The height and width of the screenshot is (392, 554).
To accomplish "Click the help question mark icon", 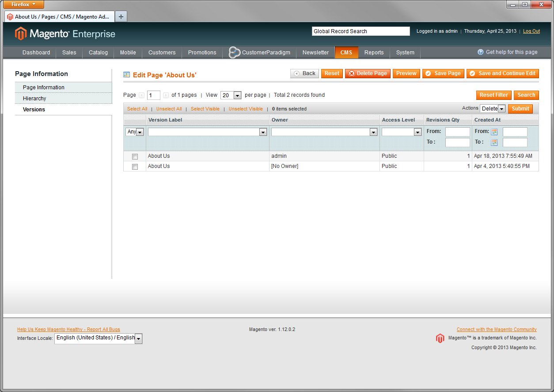I will pos(481,52).
